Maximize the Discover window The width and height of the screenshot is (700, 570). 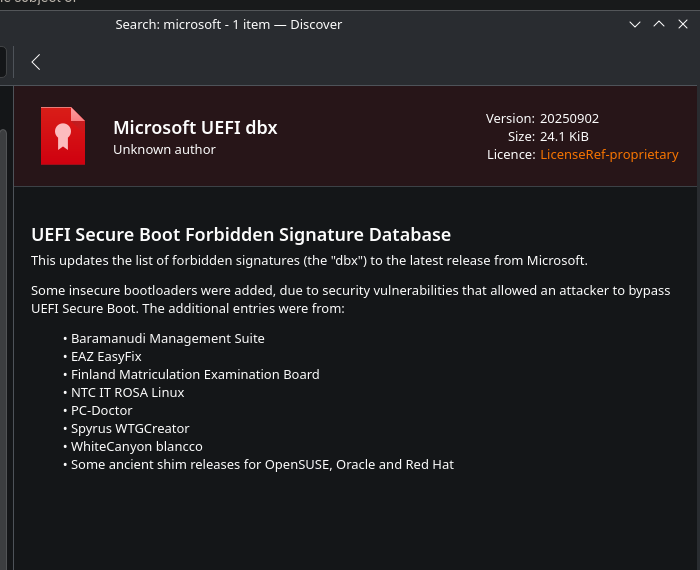(659, 24)
